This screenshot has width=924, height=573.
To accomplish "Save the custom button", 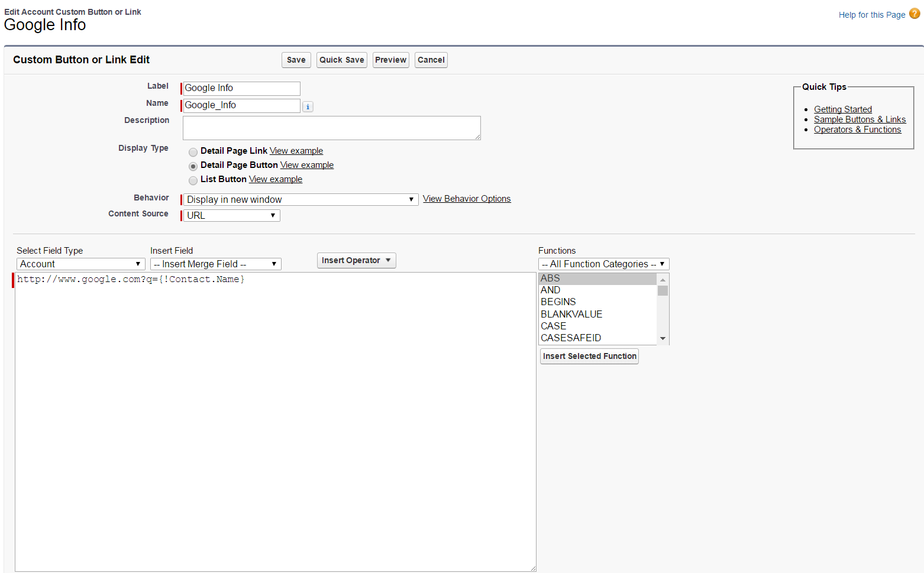I will 296,60.
